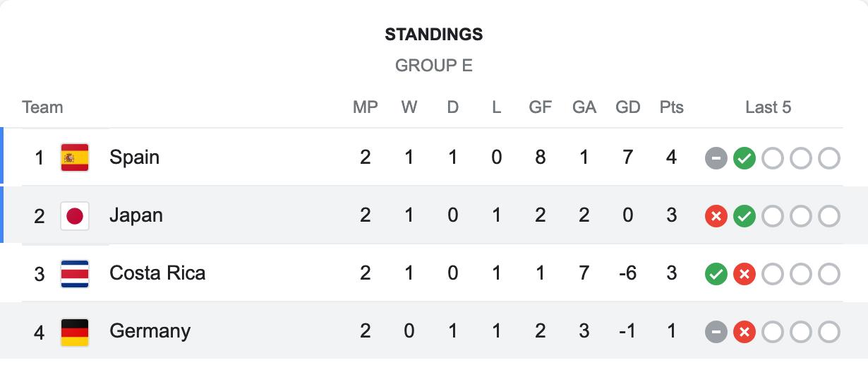Click the GD column header

click(628, 107)
